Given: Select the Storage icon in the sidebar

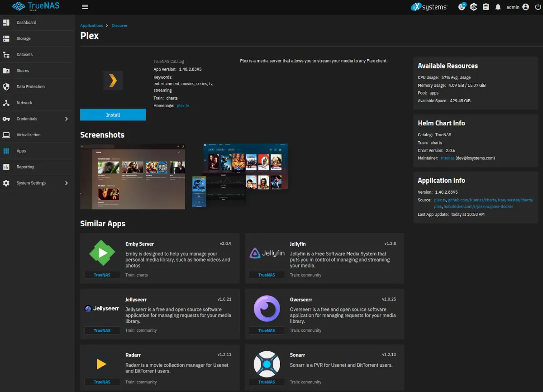Looking at the screenshot, I should click(6, 38).
